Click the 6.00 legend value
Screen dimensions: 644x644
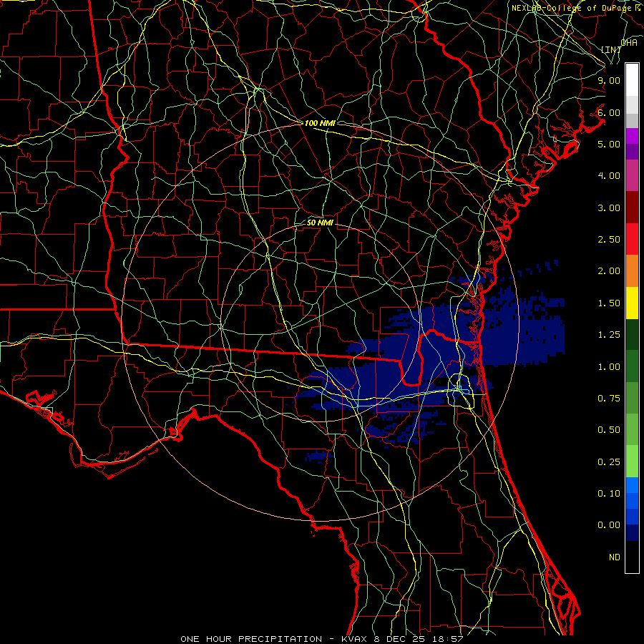coord(609,112)
